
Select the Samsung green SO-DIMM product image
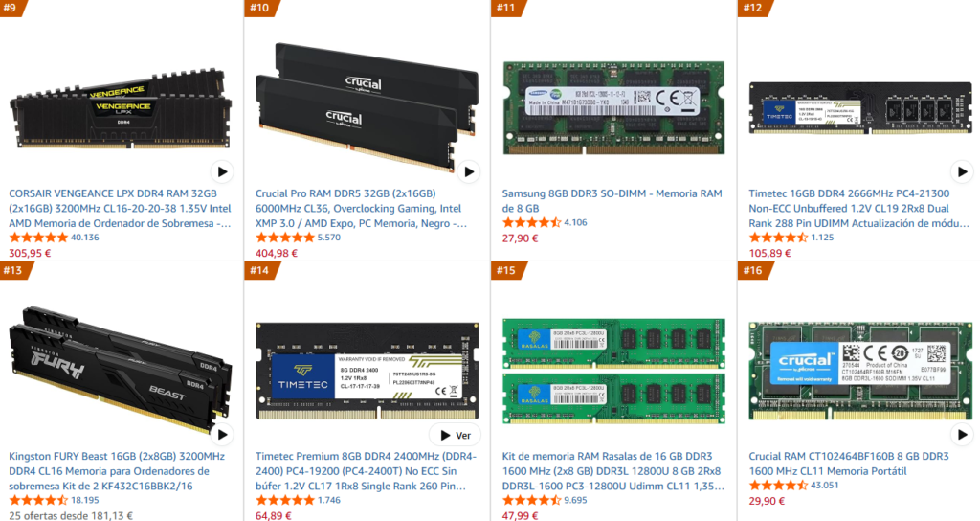pyautogui.click(x=613, y=107)
